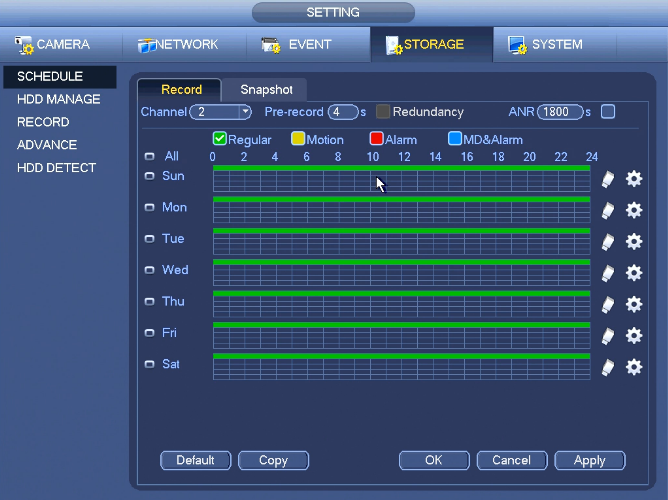Uncheck the Regular record type checkbox
The width and height of the screenshot is (668, 500).
click(220, 139)
